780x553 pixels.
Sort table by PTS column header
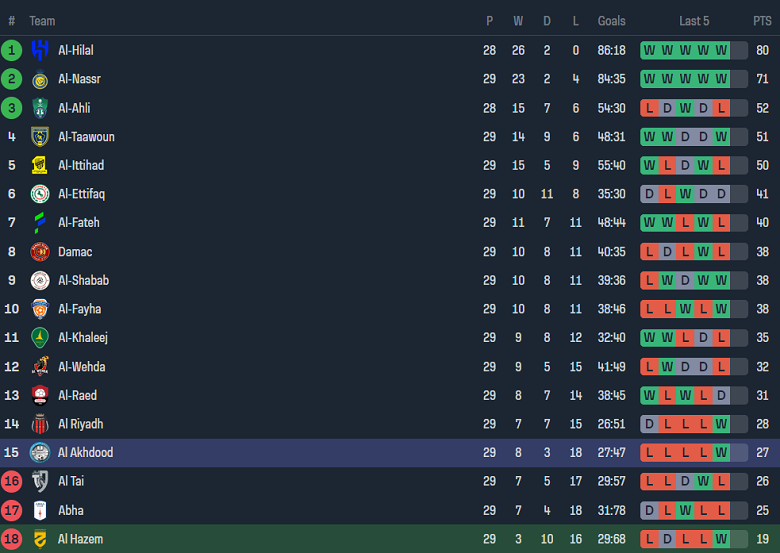point(762,21)
